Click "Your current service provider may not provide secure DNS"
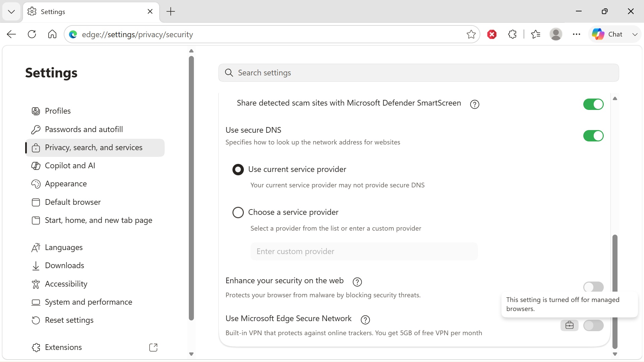The height and width of the screenshot is (362, 644). pyautogui.click(x=337, y=185)
